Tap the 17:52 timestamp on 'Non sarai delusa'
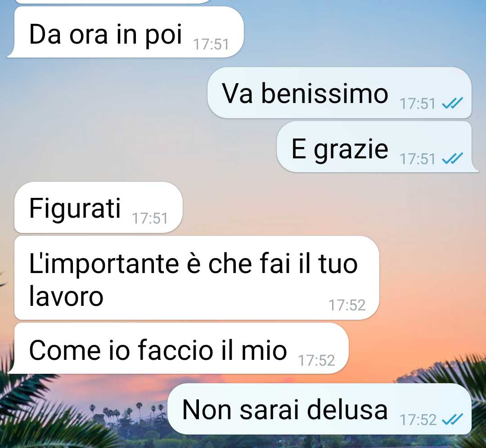 418,420
